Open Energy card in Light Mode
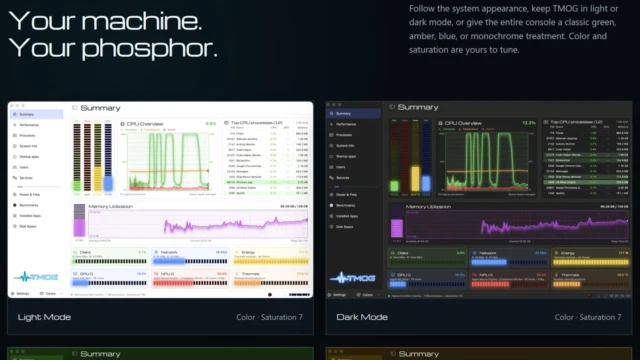Viewport: 640px width, 360px height. pyautogui.click(x=271, y=257)
